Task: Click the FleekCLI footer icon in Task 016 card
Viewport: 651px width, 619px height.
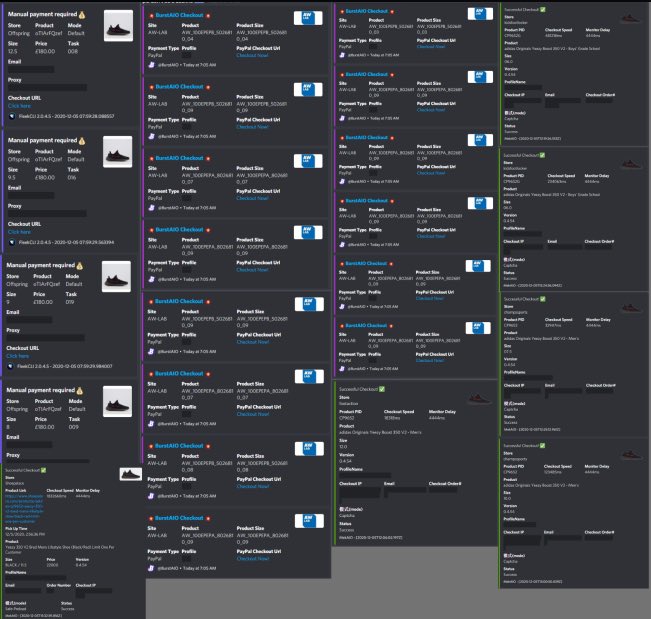Action: 12,242
